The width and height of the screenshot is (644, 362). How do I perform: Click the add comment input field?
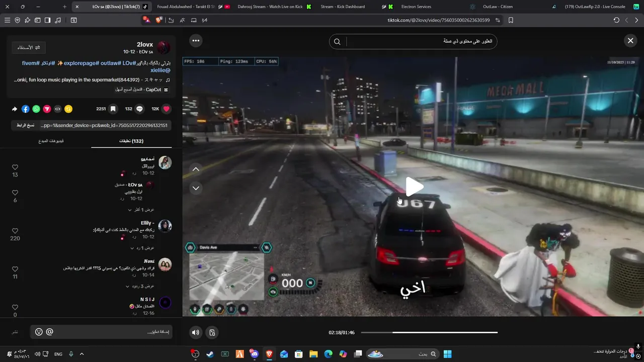click(x=101, y=332)
